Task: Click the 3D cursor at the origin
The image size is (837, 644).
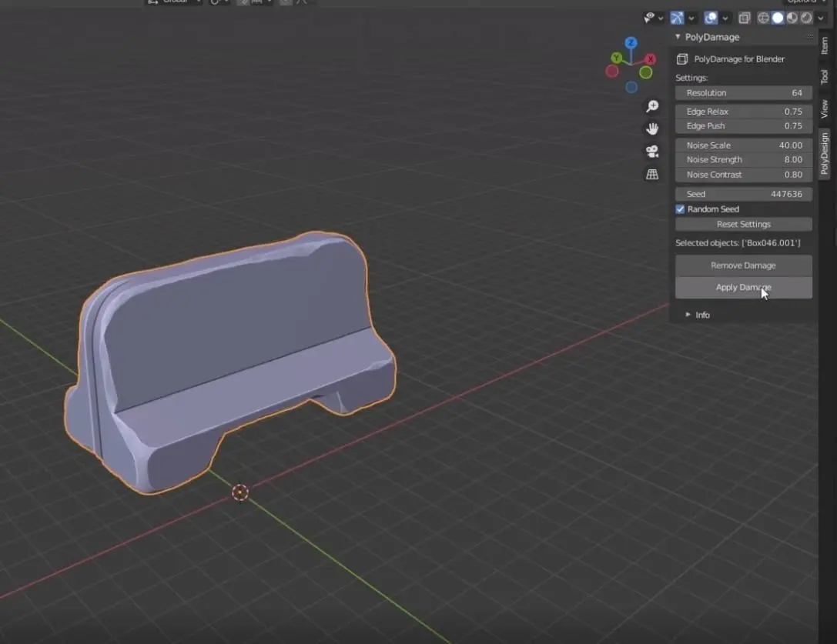Action: (240, 492)
